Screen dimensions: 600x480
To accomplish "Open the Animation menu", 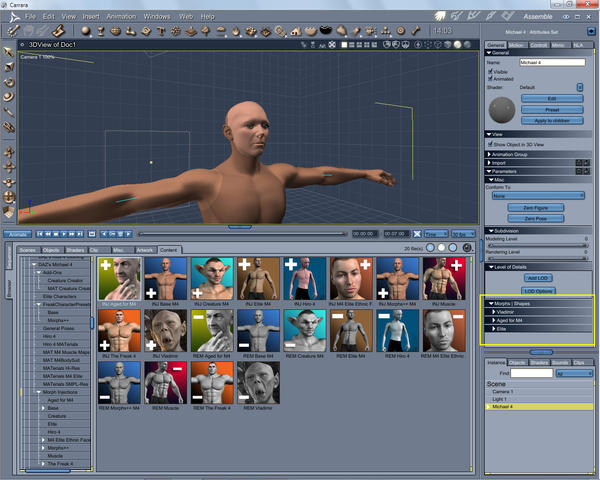I will [121, 16].
